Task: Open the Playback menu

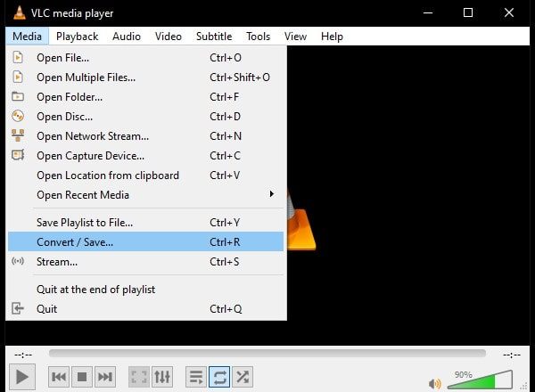Action: pos(77,37)
